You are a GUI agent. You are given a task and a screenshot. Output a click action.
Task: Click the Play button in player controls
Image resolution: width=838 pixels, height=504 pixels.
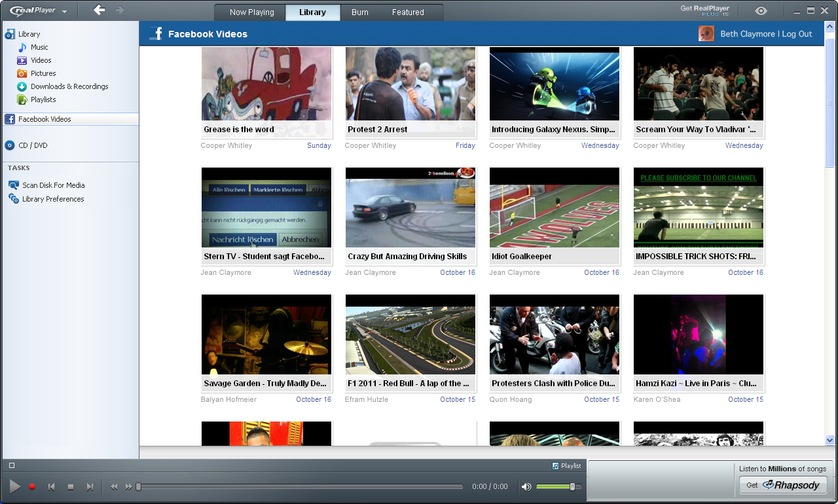point(14,486)
